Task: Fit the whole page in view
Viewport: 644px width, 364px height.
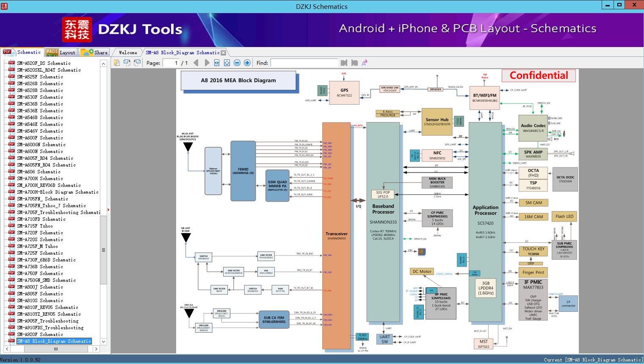Action: [x=227, y=63]
